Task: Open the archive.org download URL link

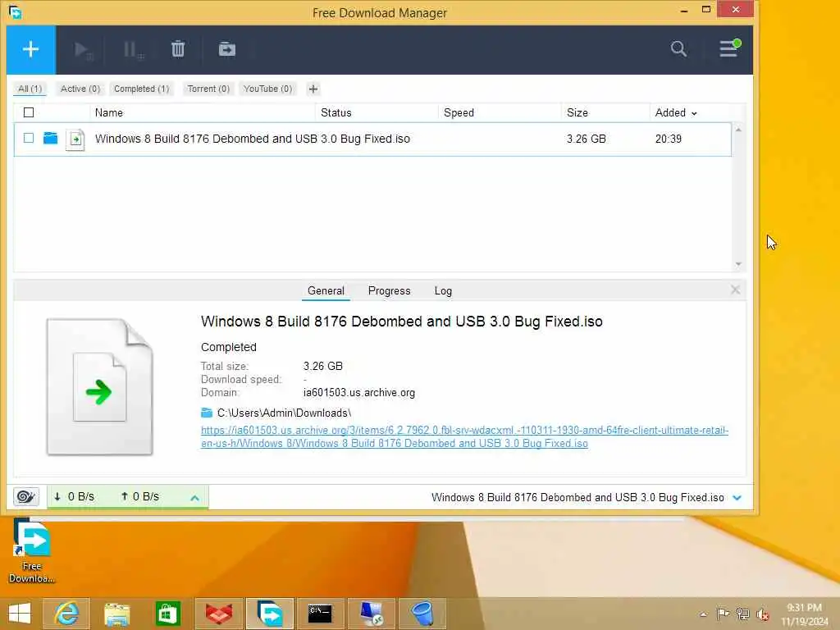Action: 464,436
